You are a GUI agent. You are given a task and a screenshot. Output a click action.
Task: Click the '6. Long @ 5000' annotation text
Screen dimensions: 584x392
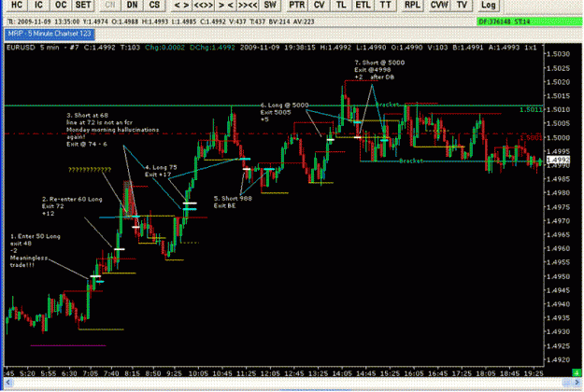(x=284, y=105)
